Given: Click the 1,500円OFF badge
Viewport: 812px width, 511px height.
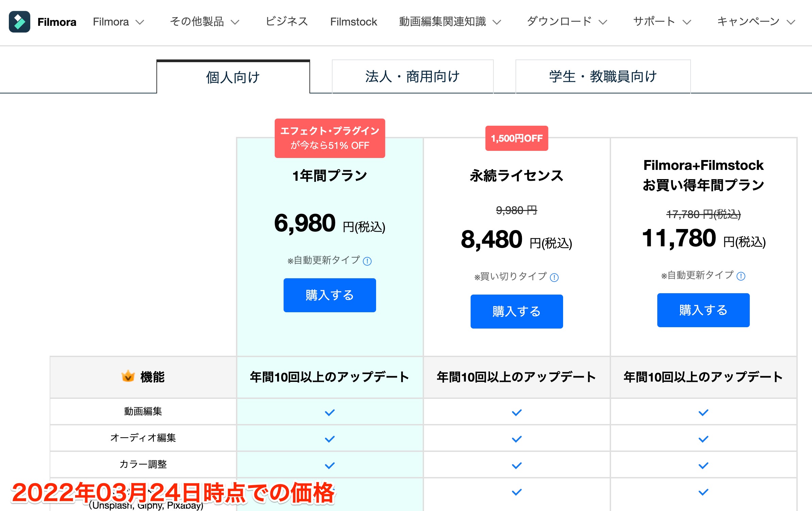Looking at the screenshot, I should click(517, 138).
